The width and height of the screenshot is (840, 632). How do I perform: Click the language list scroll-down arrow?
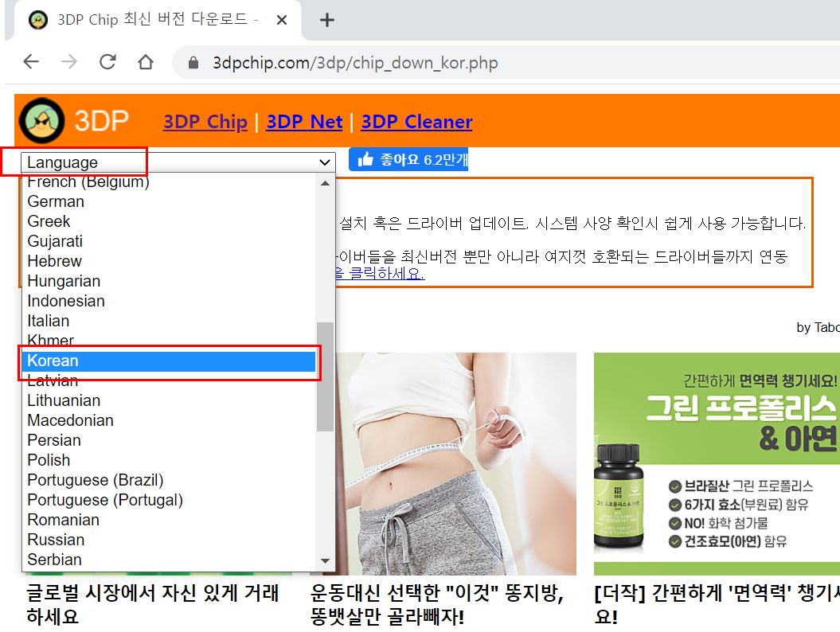[325, 561]
